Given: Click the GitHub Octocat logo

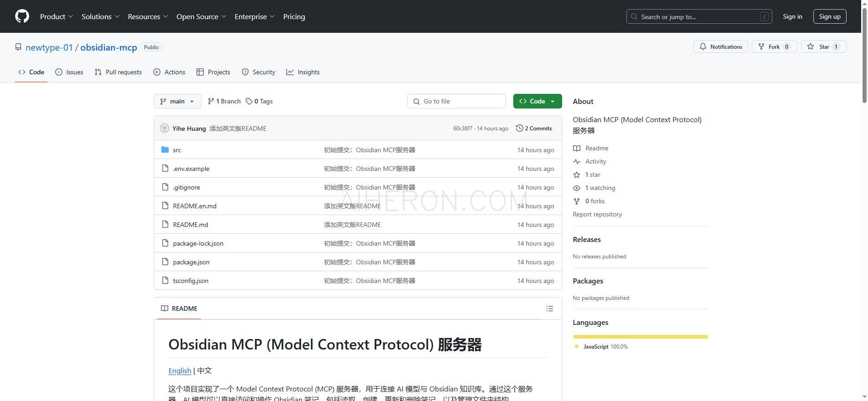Looking at the screenshot, I should [x=22, y=16].
